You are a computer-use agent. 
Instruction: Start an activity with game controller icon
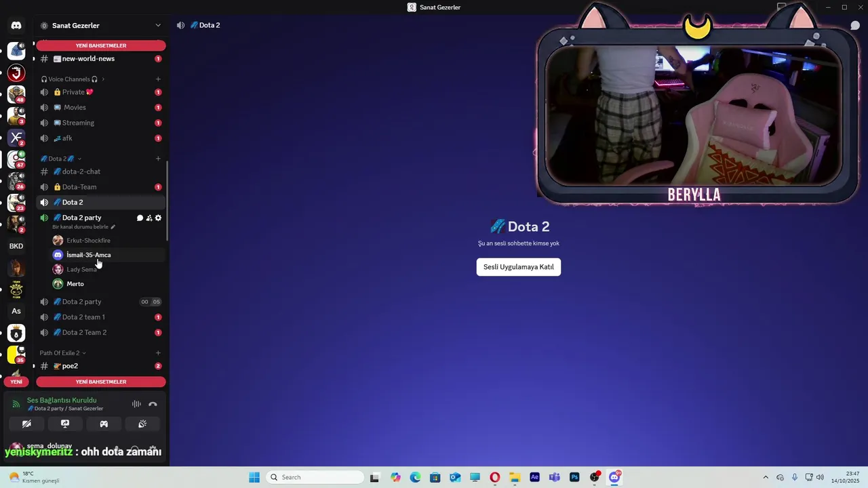tap(104, 424)
